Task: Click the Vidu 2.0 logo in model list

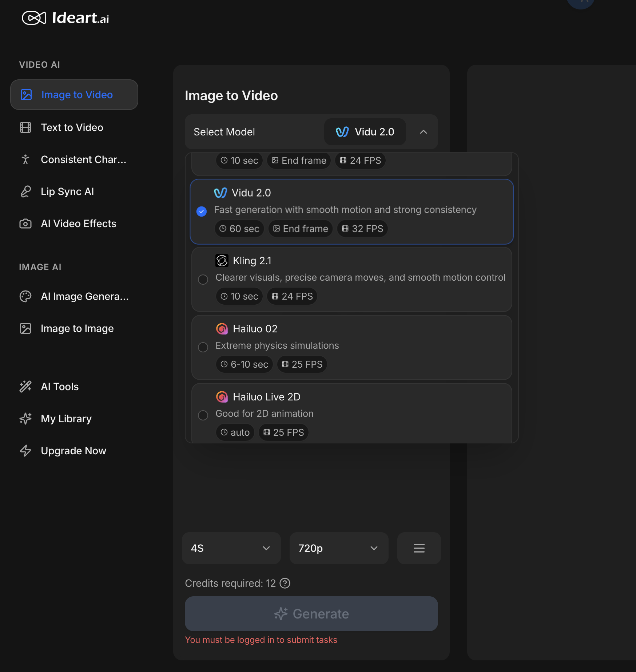Action: click(x=220, y=193)
